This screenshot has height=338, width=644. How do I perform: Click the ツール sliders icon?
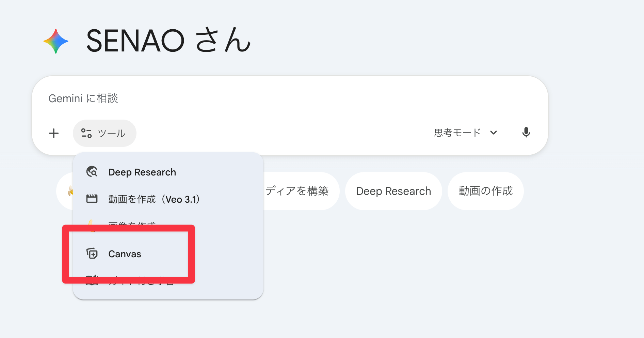[x=87, y=133]
